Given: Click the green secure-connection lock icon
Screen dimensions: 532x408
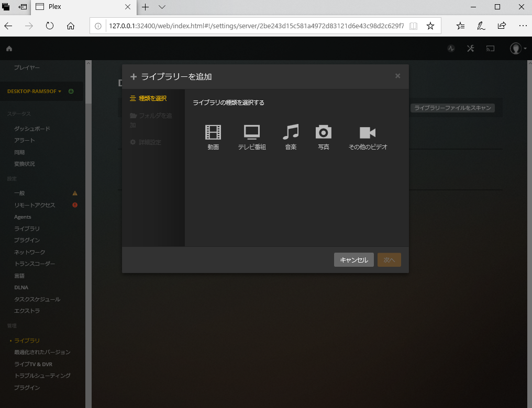Looking at the screenshot, I should [x=71, y=91].
